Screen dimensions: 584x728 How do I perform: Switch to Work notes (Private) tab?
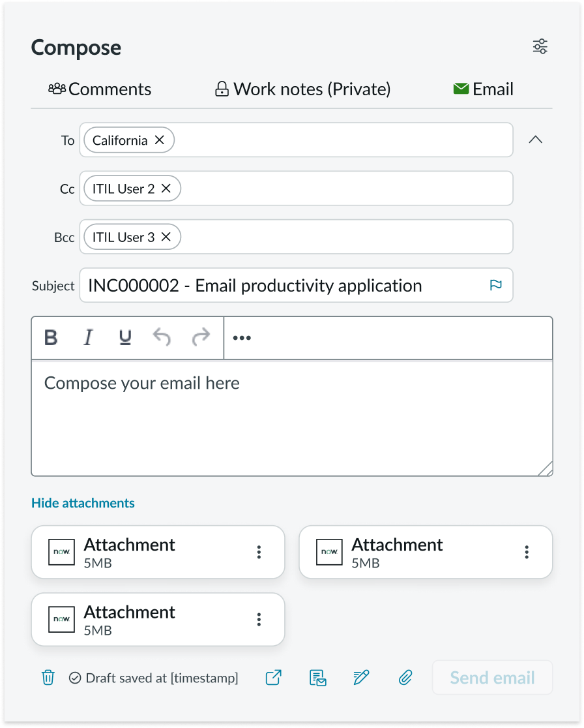303,89
